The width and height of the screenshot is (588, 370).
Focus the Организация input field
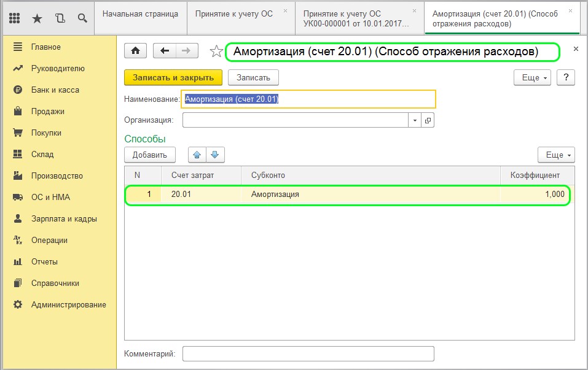point(296,121)
